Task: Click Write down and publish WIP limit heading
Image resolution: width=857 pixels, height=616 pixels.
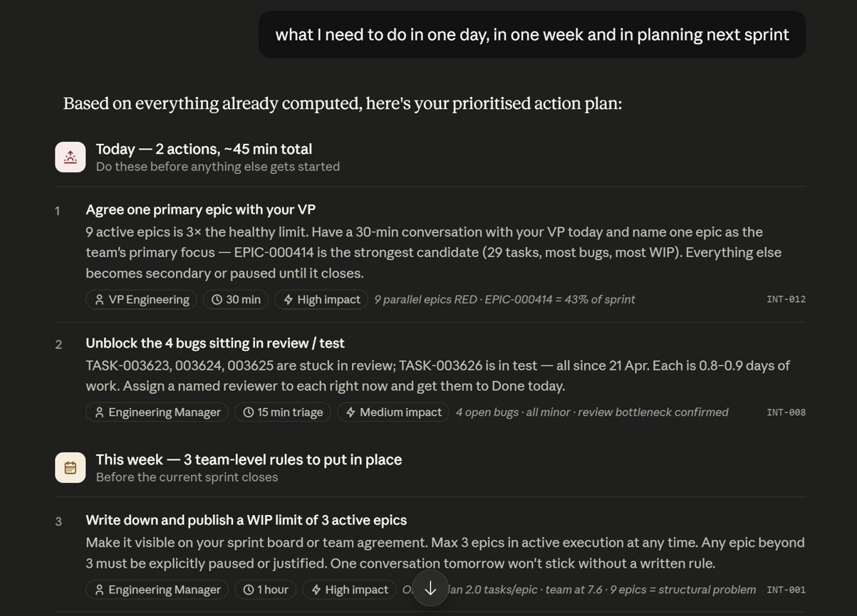Action: pos(246,521)
